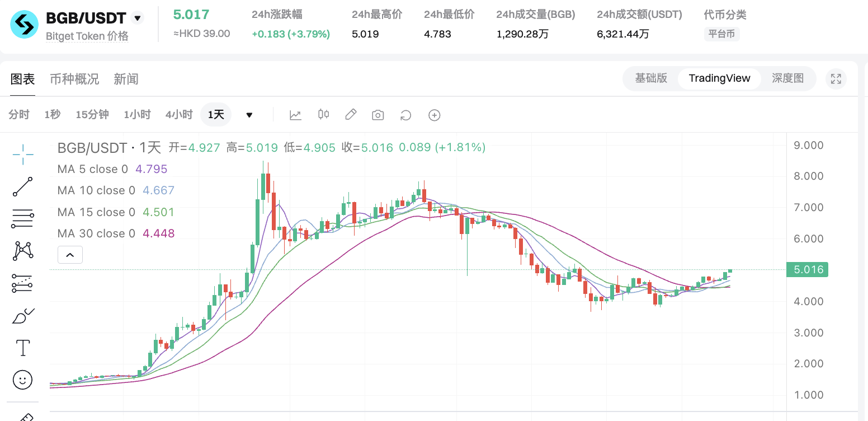
Task: Take a chart screenshot with camera icon
Action: point(378,114)
